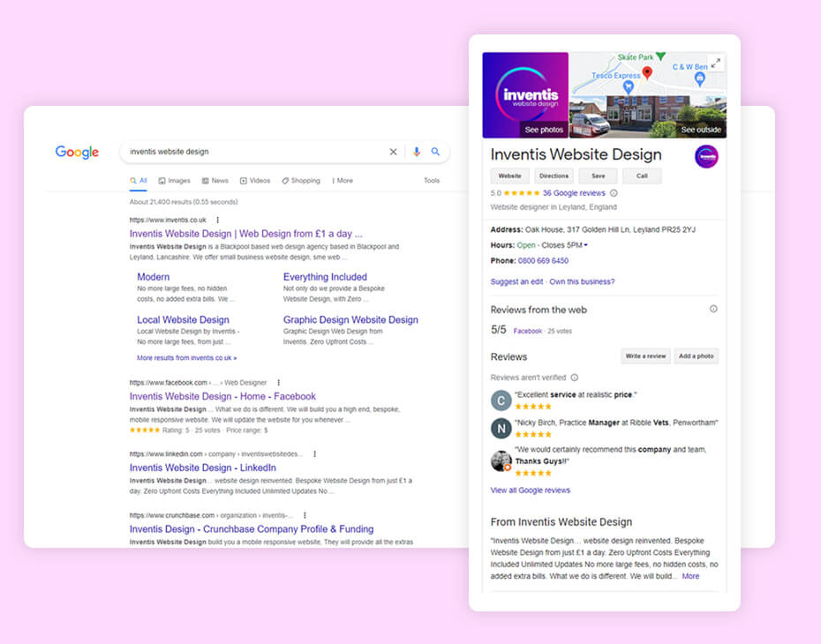Open info icon beside Reviews aren't verified
The image size is (821, 644).
(x=575, y=378)
